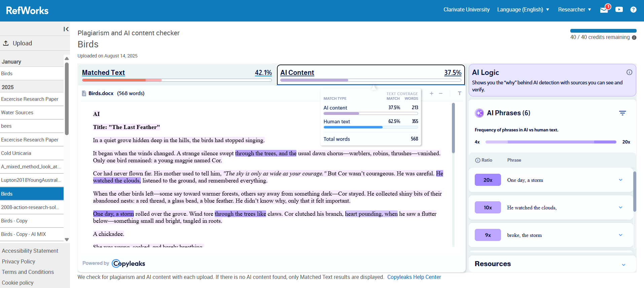Click the Matched Text progress bar
Viewport: 644px width, 288px height.
point(177,80)
